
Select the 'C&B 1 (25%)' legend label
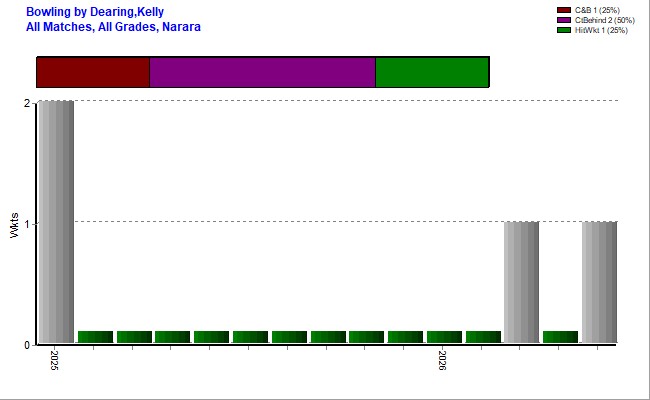click(597, 10)
